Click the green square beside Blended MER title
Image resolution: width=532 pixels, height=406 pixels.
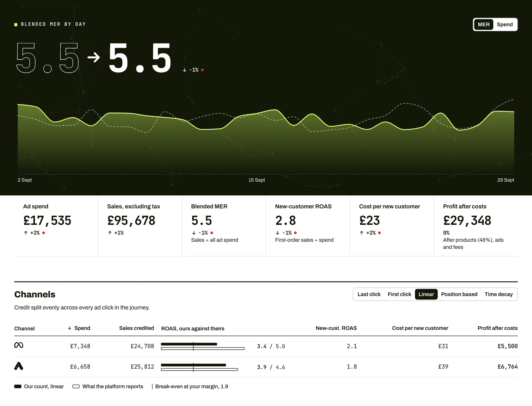coord(16,24)
